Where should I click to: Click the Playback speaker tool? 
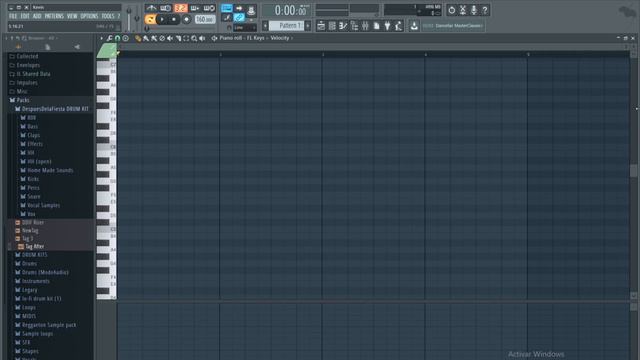tap(202, 38)
